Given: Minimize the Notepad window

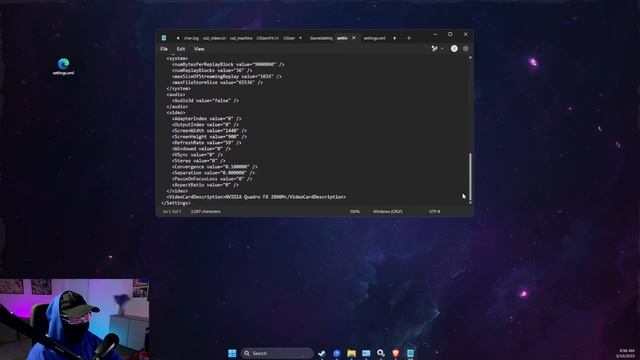Looking at the screenshot, I should point(435,34).
